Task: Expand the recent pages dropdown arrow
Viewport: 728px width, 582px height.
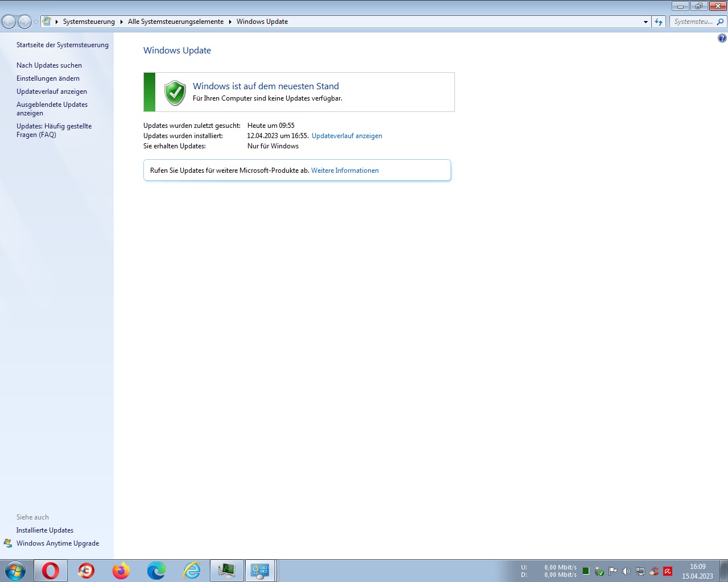Action: tap(36, 22)
